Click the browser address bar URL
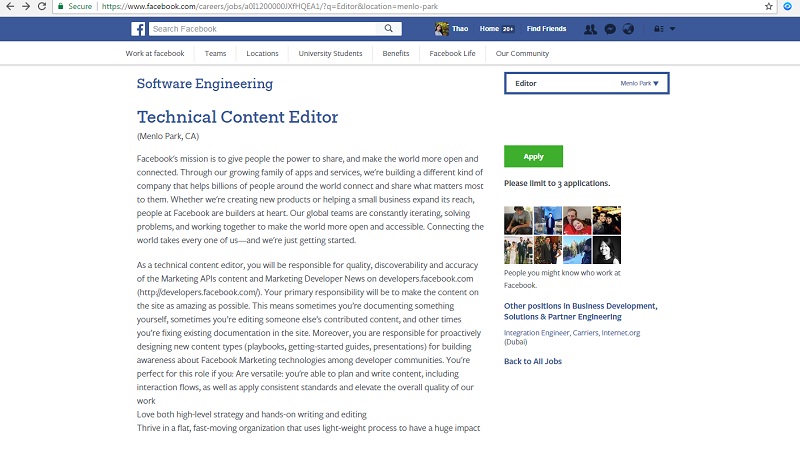This screenshot has width=800, height=449. pyautogui.click(x=269, y=7)
